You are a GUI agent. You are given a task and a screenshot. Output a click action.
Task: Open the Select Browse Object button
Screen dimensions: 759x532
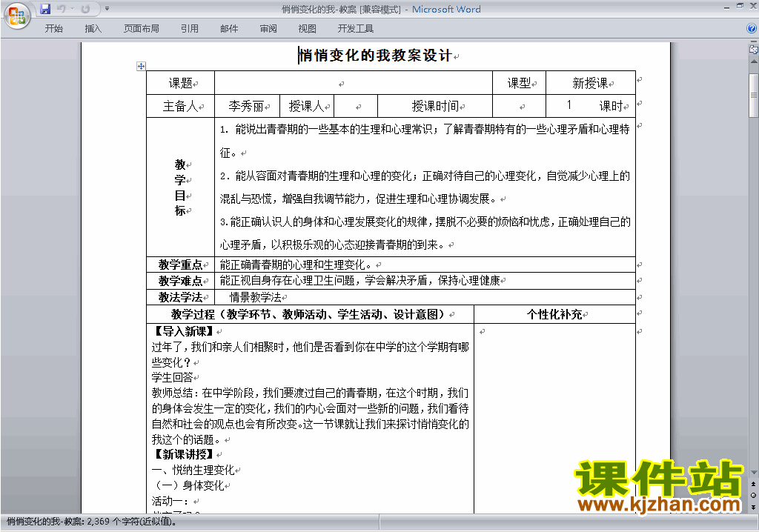(753, 495)
